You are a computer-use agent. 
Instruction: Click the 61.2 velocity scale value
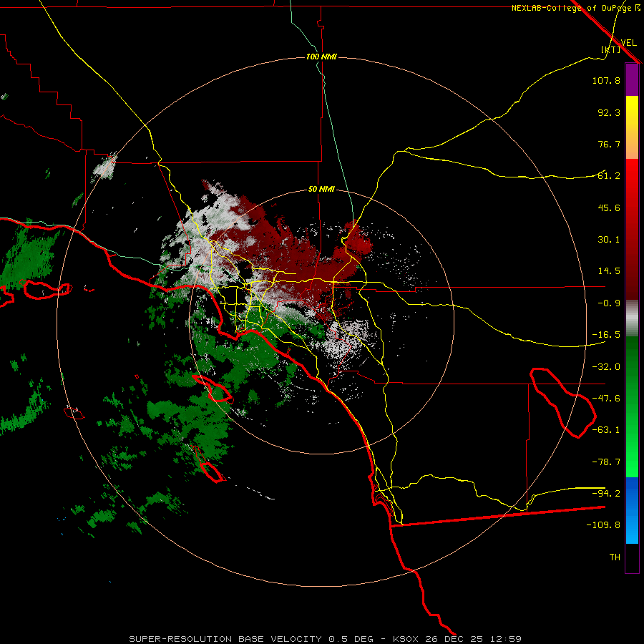click(609, 176)
